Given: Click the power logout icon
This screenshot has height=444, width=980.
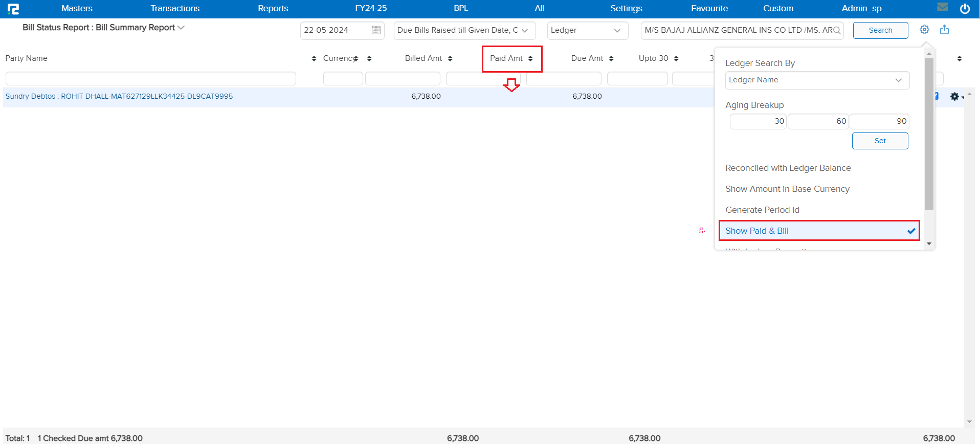Looking at the screenshot, I should (965, 9).
